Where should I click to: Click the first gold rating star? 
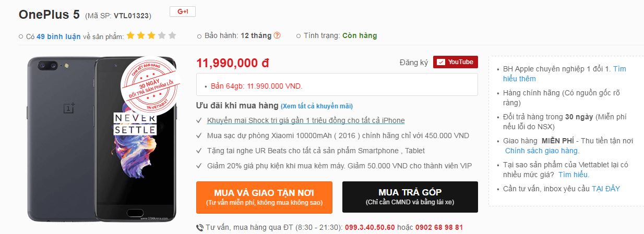pyautogui.click(x=130, y=36)
